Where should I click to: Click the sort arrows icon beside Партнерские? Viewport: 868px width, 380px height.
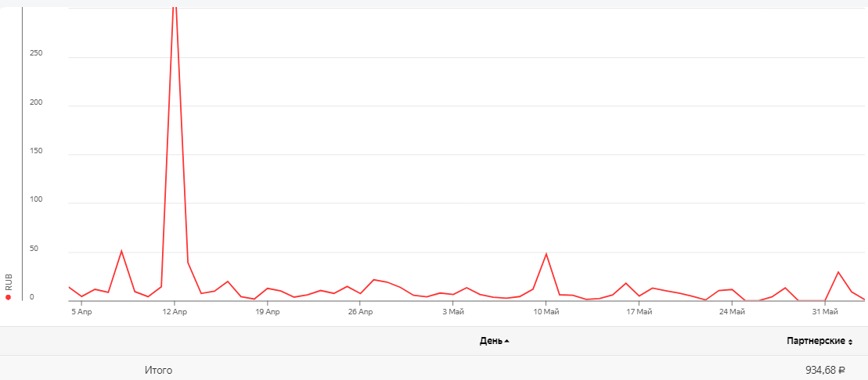pos(851,342)
